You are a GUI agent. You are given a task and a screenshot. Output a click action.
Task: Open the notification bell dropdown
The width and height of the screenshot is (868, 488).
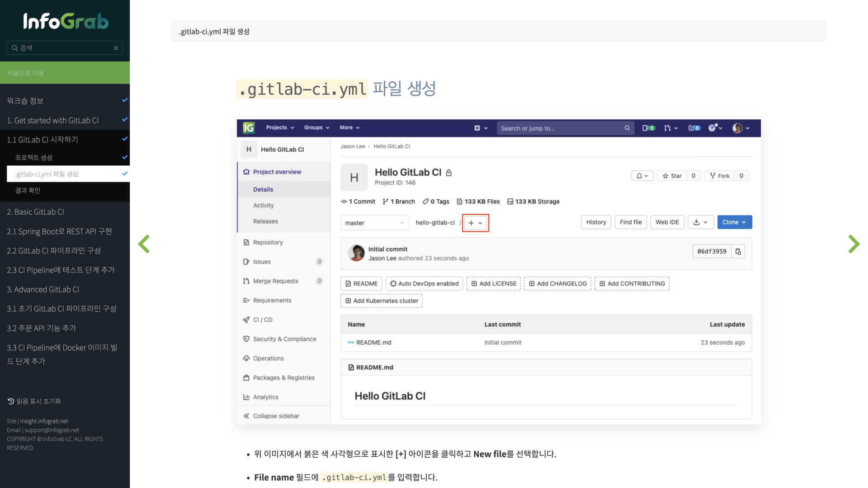[x=642, y=176]
